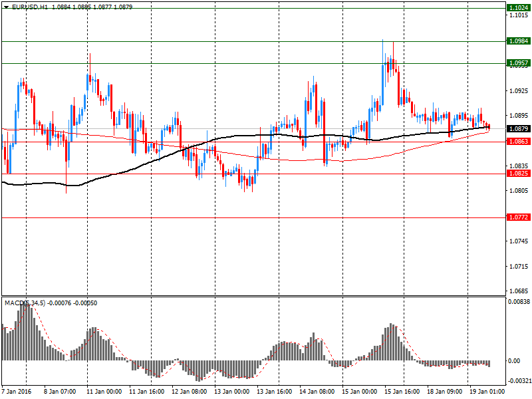Click the MACD scale value 0.00838
532x399 pixels.
tap(519, 302)
